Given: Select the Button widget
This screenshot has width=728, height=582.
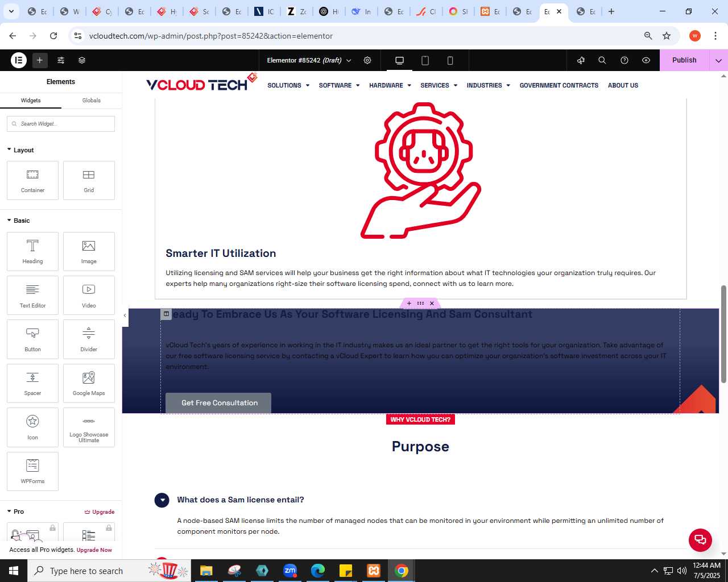Looking at the screenshot, I should coord(32,339).
